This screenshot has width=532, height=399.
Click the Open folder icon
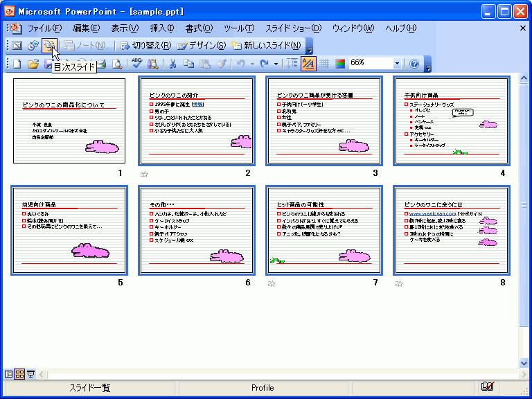coord(33,64)
